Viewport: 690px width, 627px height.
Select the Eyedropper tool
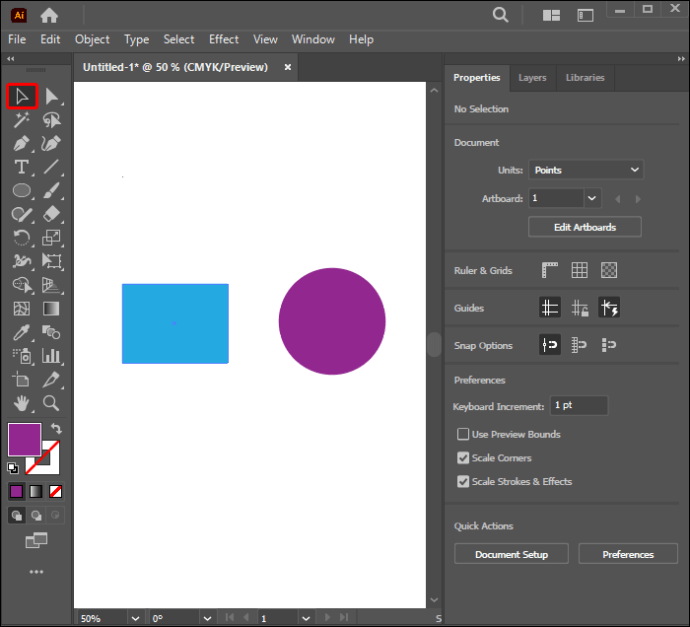click(x=22, y=332)
